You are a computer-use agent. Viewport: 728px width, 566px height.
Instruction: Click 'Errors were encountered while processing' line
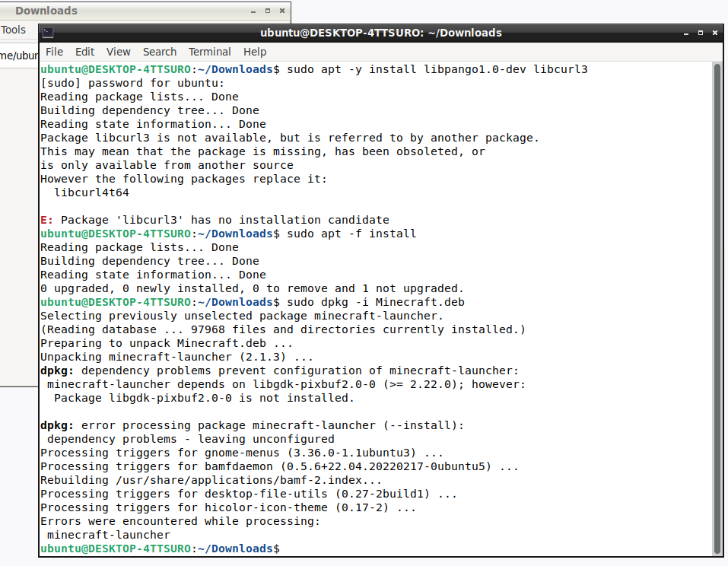180,521
